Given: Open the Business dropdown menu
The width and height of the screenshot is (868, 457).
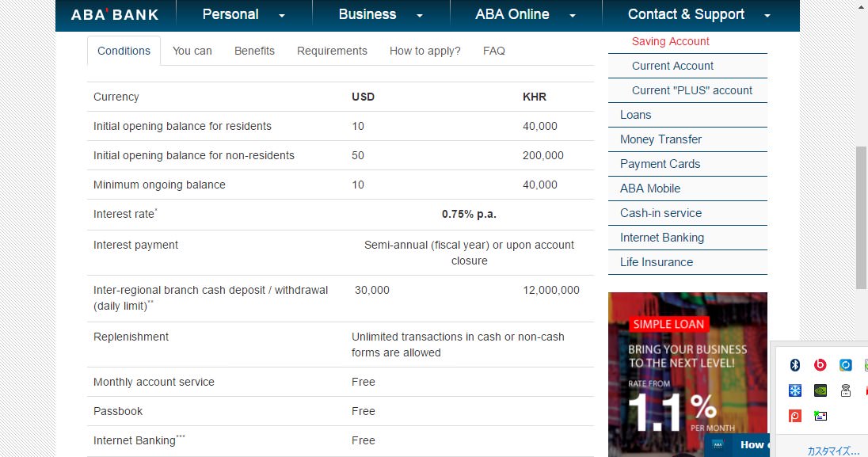Looking at the screenshot, I should 381,15.
